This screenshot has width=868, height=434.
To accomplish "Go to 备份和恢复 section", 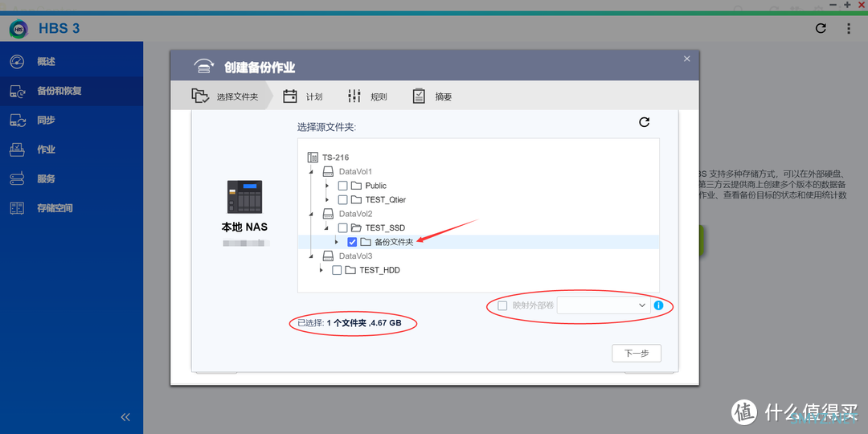I will (72, 91).
